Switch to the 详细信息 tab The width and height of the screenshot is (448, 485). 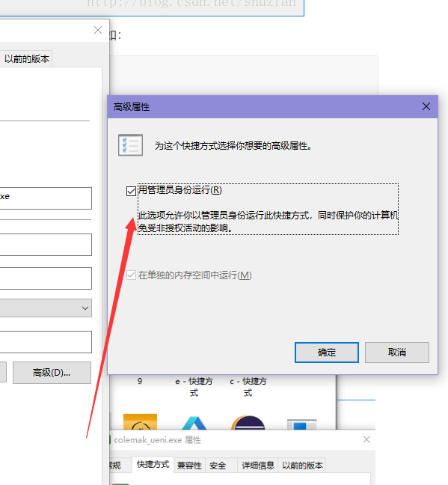click(x=258, y=466)
